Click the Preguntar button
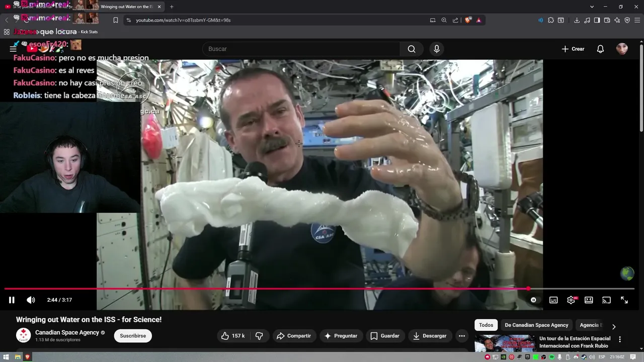The width and height of the screenshot is (644, 362). tap(341, 336)
